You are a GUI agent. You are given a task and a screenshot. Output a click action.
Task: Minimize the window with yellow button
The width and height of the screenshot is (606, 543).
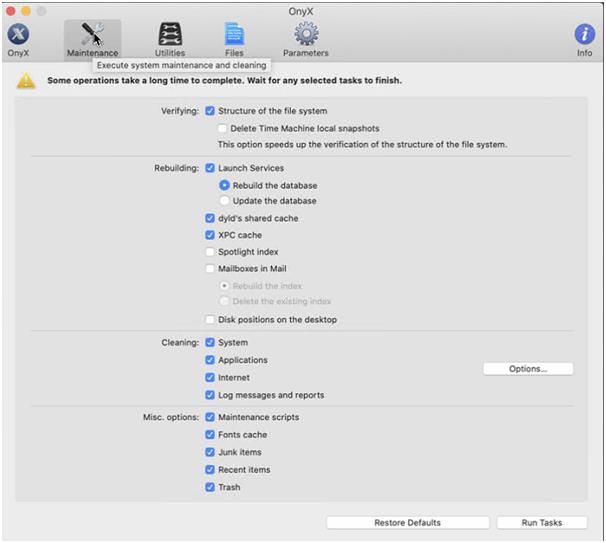(x=26, y=11)
